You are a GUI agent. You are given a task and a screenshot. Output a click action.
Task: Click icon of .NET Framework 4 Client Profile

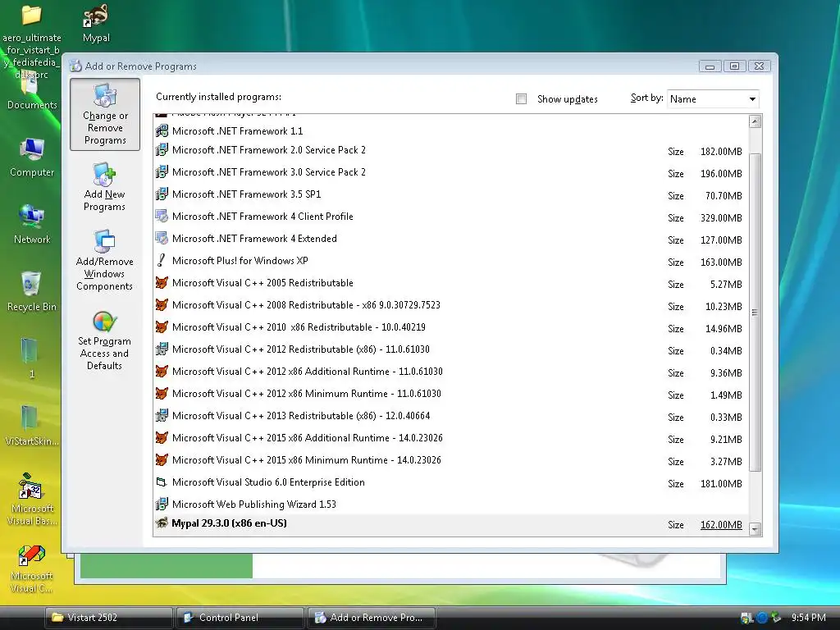tap(162, 217)
